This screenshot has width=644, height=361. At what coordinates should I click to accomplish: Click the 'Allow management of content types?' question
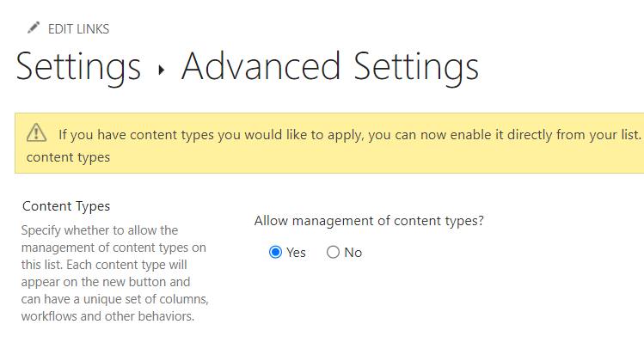[369, 221]
